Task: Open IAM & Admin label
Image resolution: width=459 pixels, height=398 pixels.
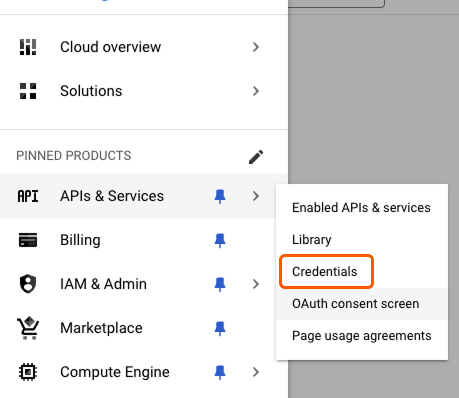Action: 103,284
